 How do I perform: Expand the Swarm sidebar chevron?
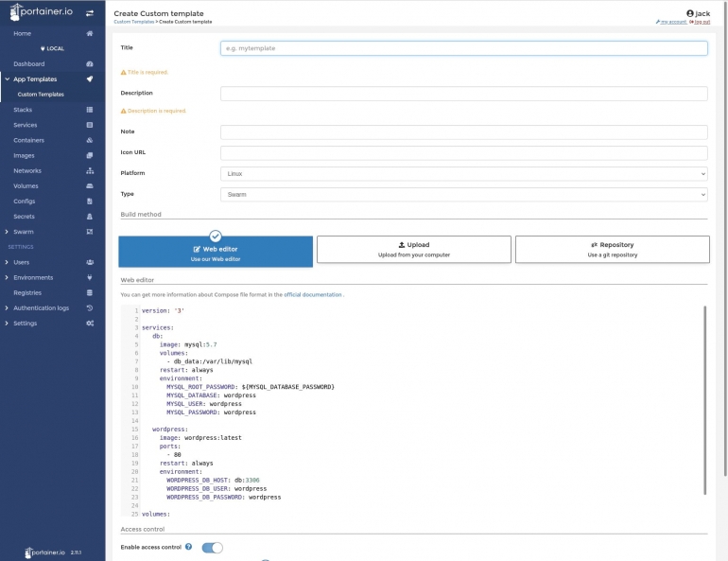(x=7, y=232)
